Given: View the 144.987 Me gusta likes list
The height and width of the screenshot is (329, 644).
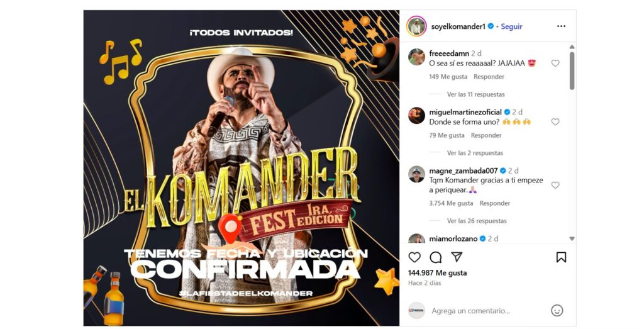Looking at the screenshot, I should [x=438, y=273].
